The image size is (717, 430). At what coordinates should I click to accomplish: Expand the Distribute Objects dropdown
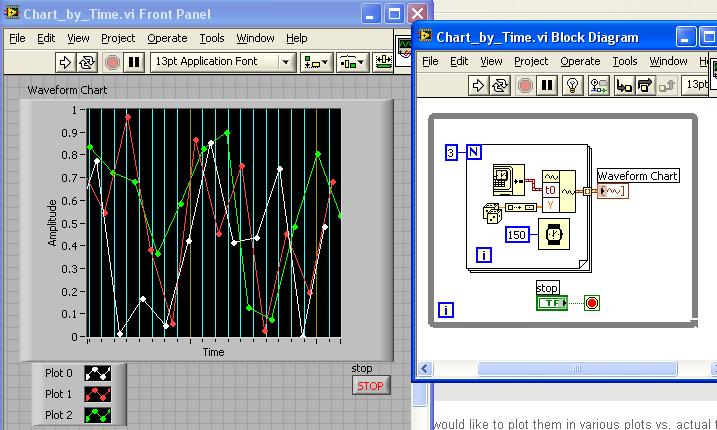coord(352,62)
